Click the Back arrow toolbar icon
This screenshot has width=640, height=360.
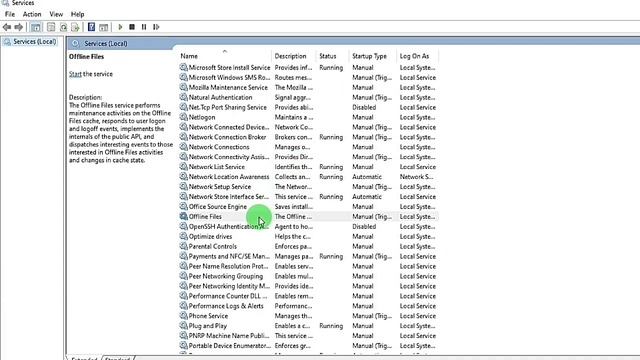tap(7, 27)
